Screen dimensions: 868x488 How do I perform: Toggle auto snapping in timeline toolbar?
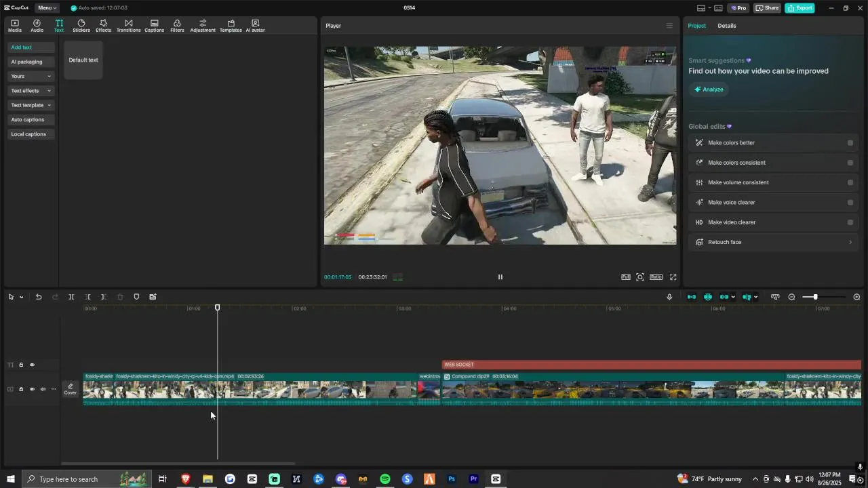(708, 297)
